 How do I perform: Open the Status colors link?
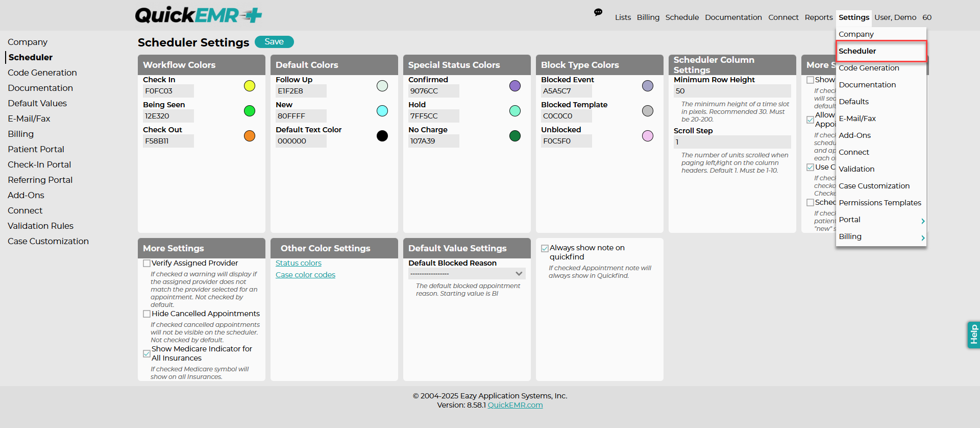(x=299, y=263)
